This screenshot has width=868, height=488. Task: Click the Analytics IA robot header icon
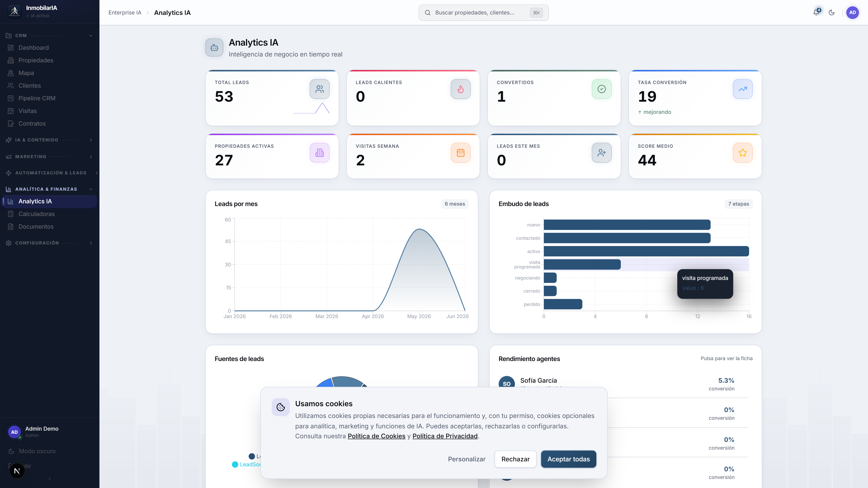click(x=214, y=47)
